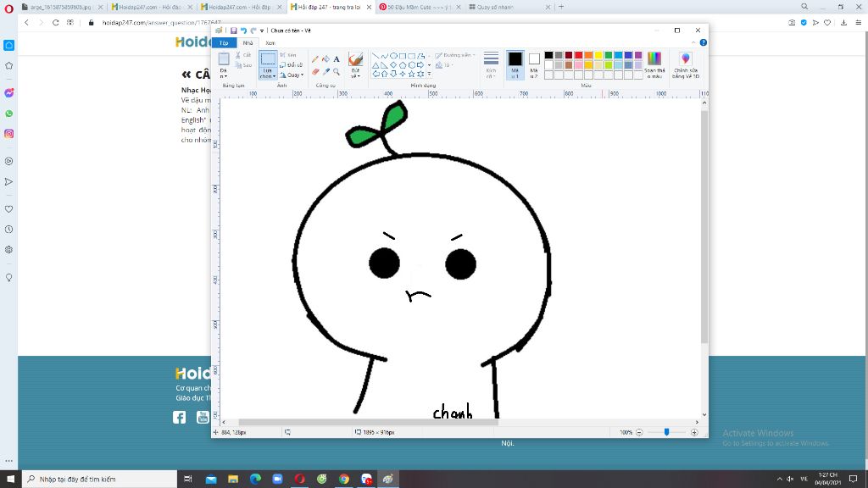This screenshot has width=868, height=488.
Task: Choose the straight Line shape
Action: click(x=376, y=56)
